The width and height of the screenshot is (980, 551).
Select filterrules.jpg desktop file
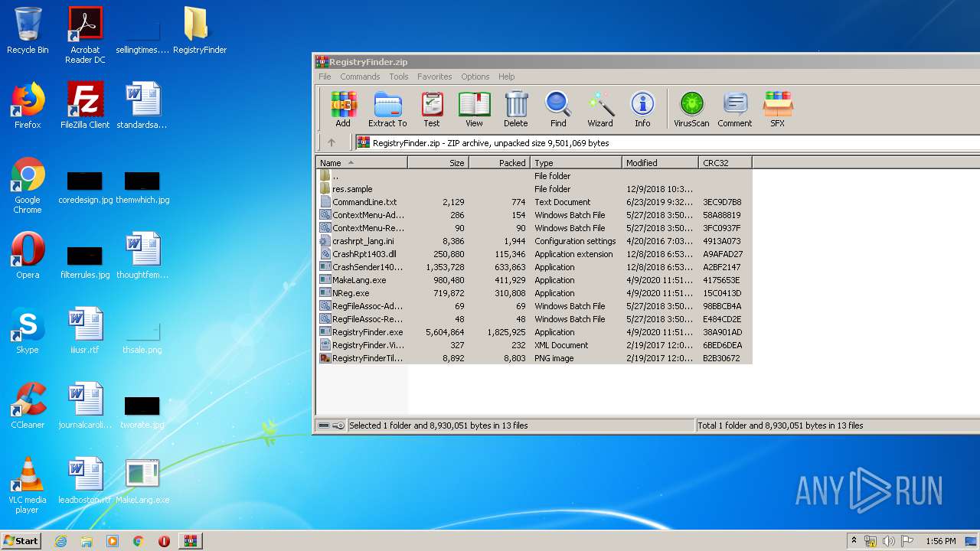(x=85, y=262)
